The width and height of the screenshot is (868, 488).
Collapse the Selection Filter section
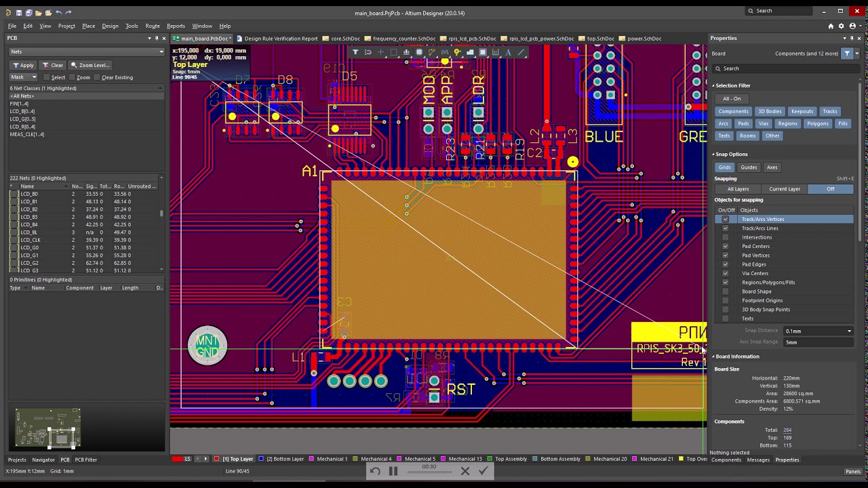[713, 85]
